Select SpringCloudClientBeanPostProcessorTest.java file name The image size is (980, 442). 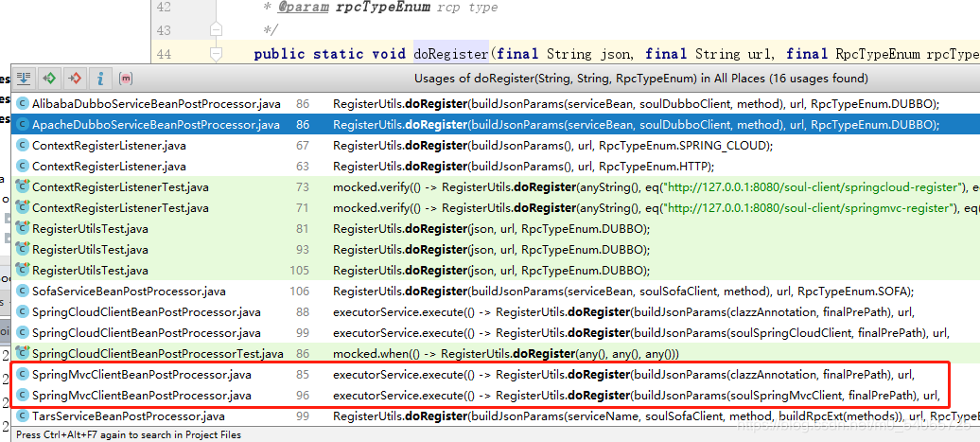coord(157,354)
